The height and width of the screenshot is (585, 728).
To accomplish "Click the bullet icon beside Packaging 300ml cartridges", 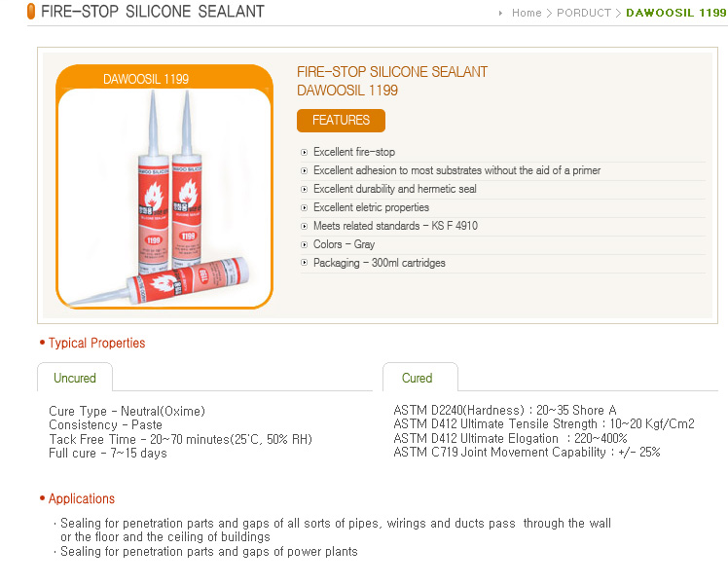I will pos(304,263).
